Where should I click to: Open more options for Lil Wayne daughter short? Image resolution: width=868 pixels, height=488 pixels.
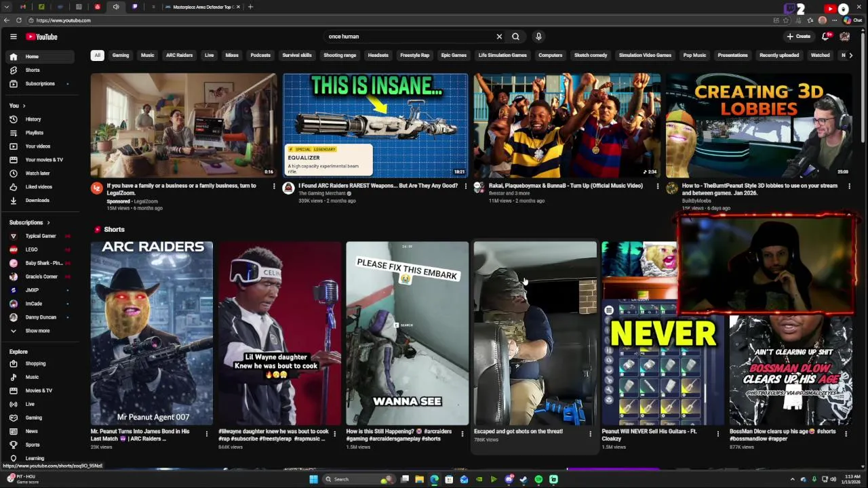pyautogui.click(x=334, y=434)
